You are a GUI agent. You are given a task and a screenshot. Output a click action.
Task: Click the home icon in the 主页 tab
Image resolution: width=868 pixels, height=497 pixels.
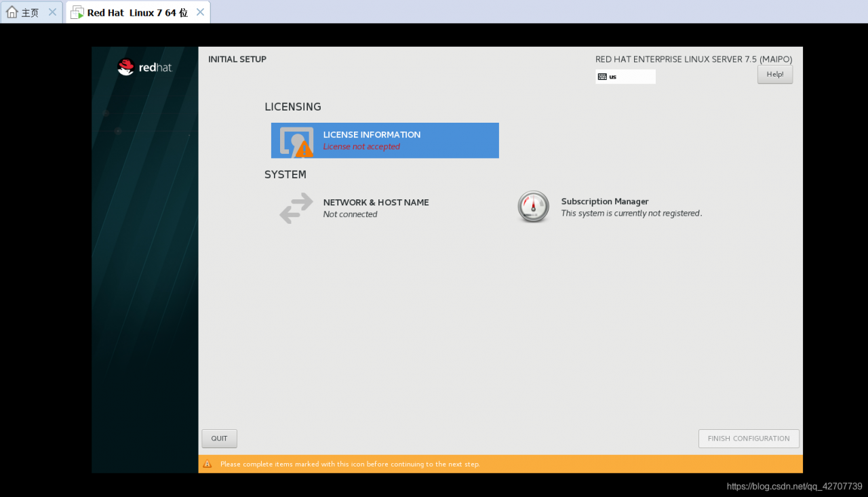[12, 12]
